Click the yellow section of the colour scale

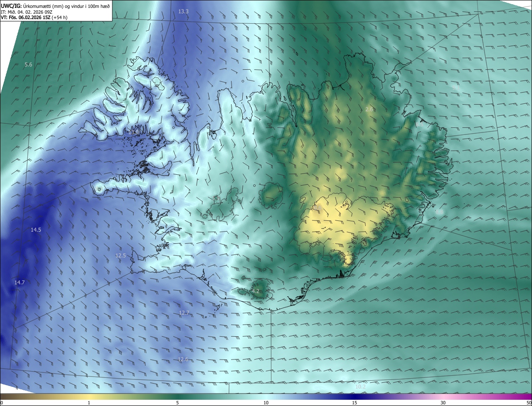point(89,396)
